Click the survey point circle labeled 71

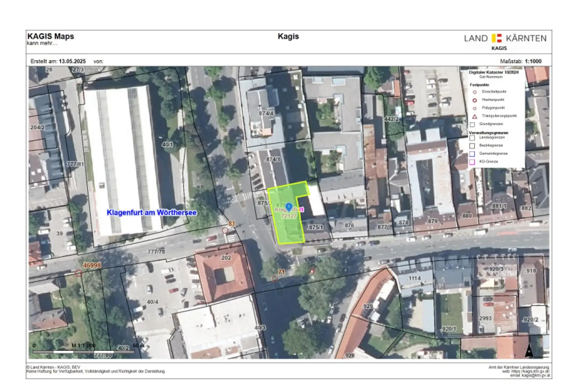point(274,279)
